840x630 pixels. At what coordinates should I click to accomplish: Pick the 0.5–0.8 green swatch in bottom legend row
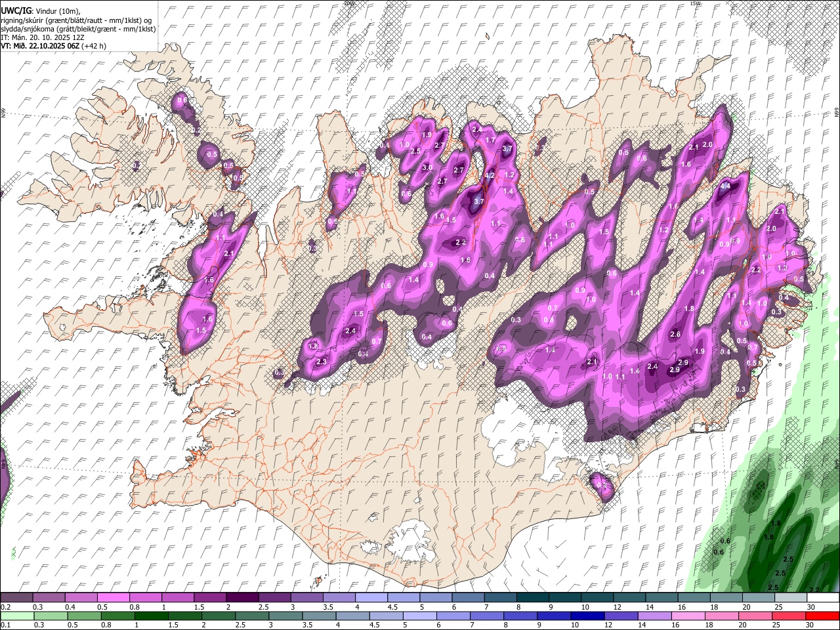[84, 616]
